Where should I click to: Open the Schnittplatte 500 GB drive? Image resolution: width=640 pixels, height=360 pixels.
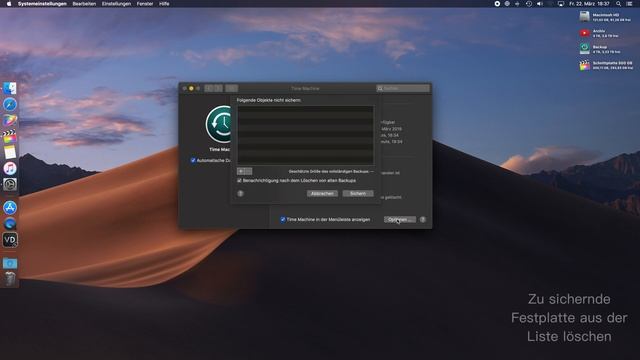point(584,65)
